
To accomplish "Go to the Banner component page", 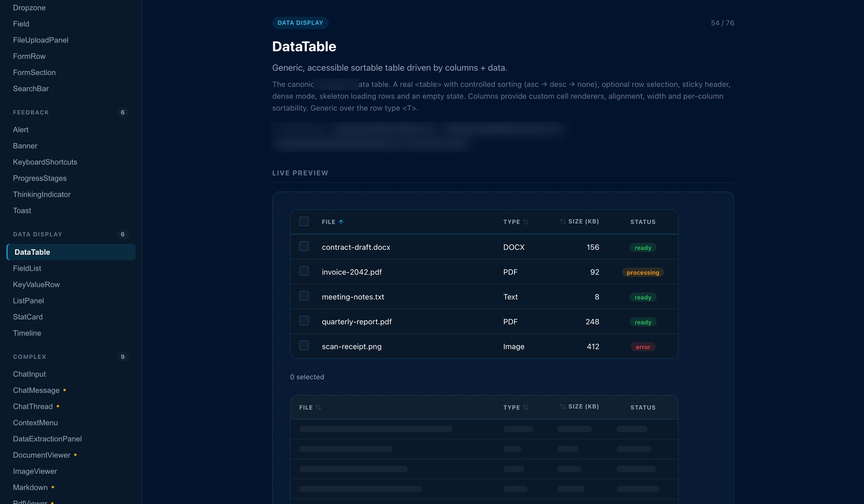I will [25, 146].
